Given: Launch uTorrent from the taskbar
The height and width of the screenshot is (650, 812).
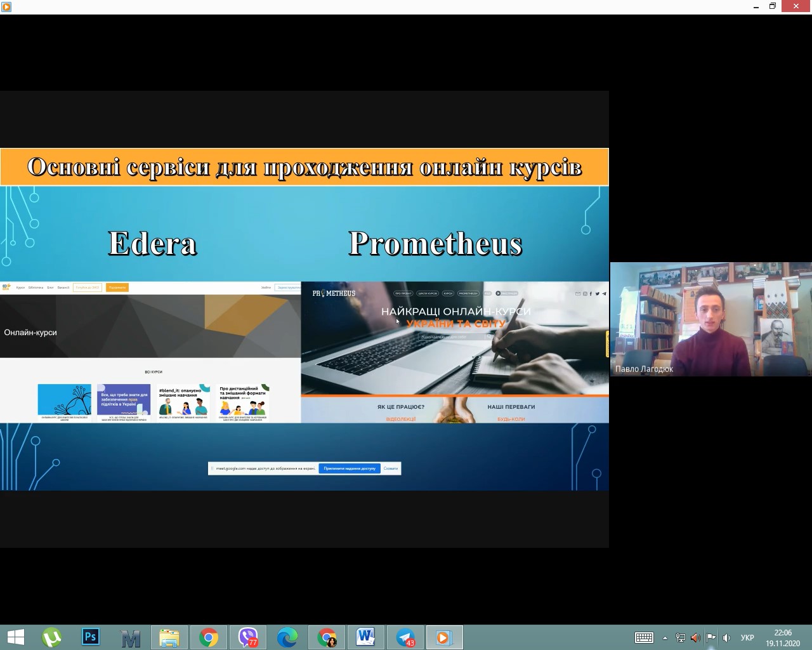Looking at the screenshot, I should pos(51,637).
